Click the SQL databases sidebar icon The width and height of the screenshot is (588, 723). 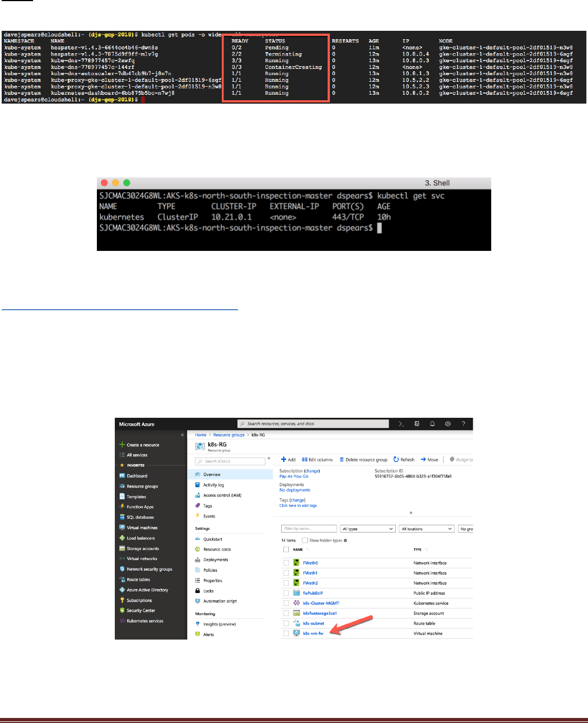point(122,517)
